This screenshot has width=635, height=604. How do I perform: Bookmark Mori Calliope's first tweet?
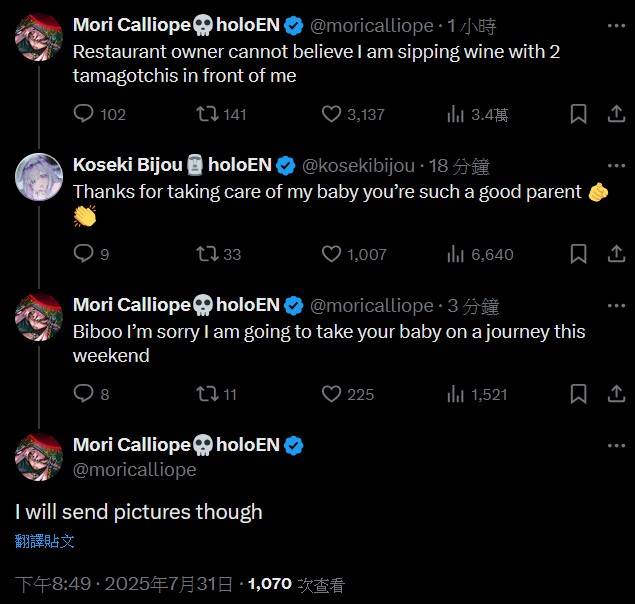point(578,114)
